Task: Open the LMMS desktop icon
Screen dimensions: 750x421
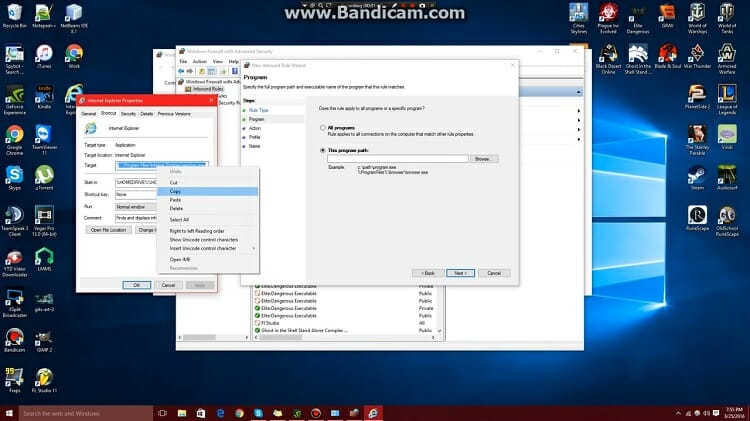Action: pyautogui.click(x=44, y=259)
